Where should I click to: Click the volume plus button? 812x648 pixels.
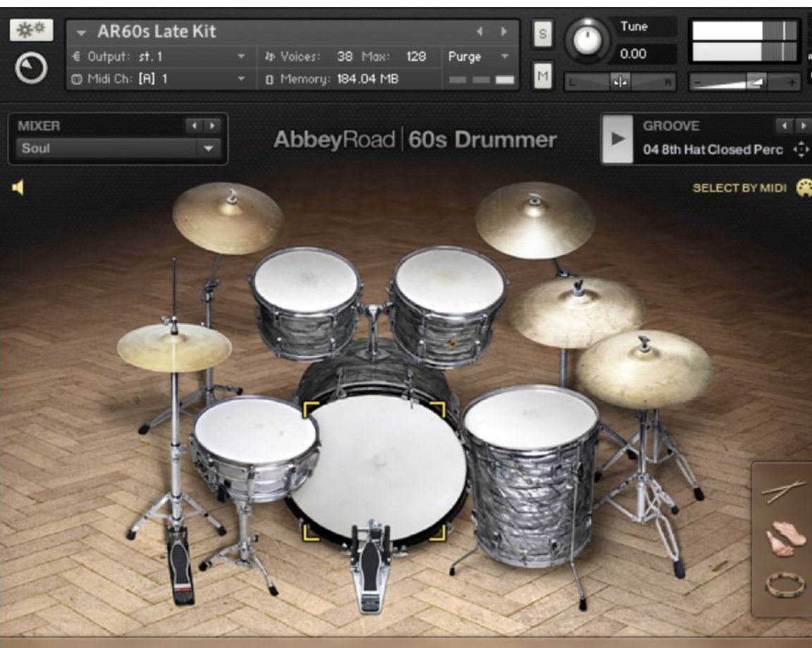point(792,82)
